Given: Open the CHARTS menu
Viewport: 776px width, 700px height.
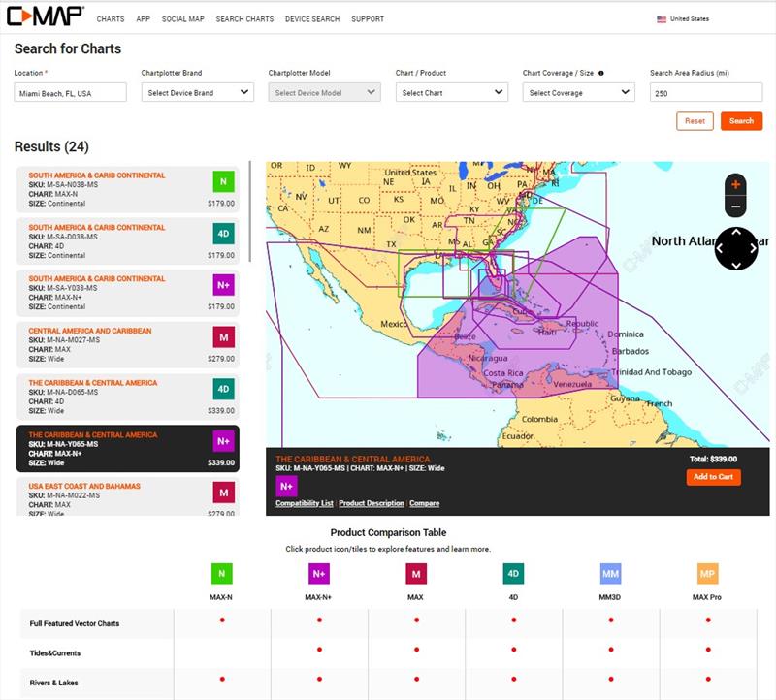Looking at the screenshot, I should (x=111, y=19).
